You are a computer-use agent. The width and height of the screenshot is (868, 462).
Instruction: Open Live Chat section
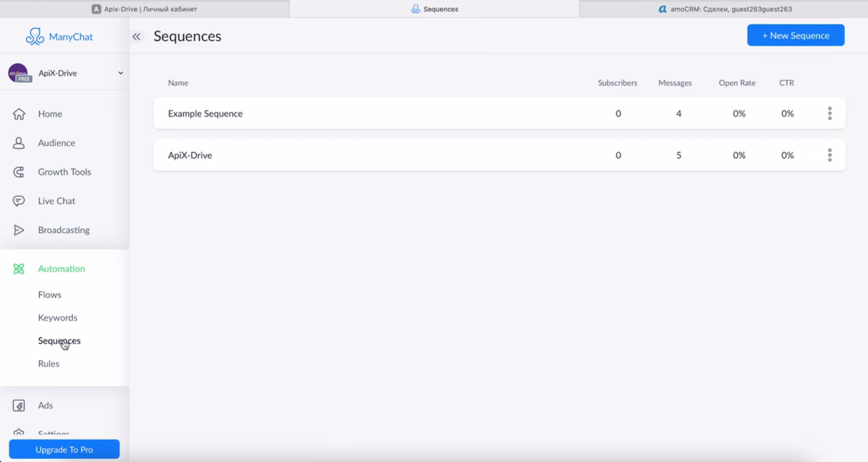click(x=57, y=201)
